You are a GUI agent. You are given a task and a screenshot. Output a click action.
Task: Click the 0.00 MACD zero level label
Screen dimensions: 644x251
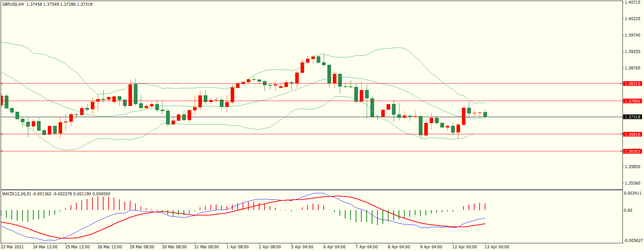pyautogui.click(x=628, y=210)
